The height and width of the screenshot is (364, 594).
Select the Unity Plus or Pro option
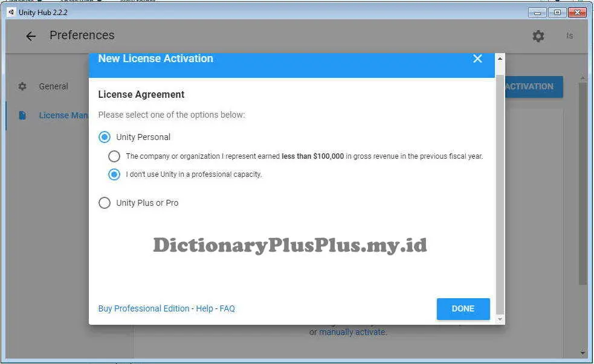click(x=105, y=203)
